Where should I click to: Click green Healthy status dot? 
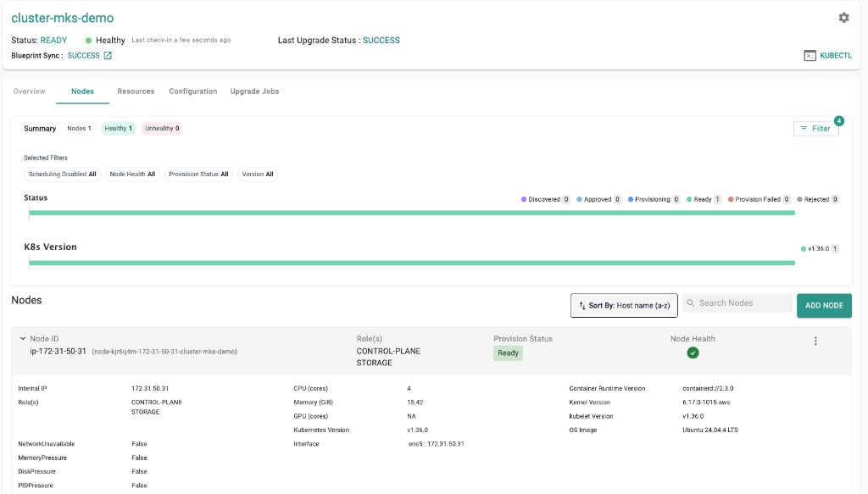88,41
